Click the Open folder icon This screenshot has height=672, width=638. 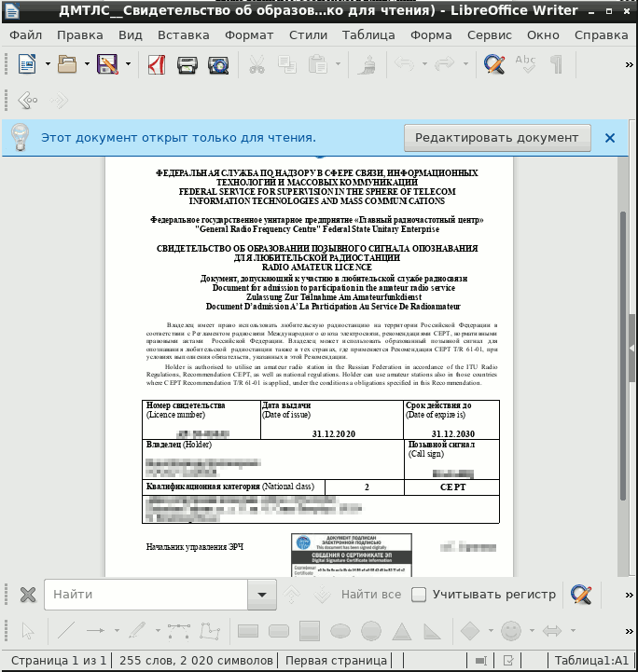point(67,64)
